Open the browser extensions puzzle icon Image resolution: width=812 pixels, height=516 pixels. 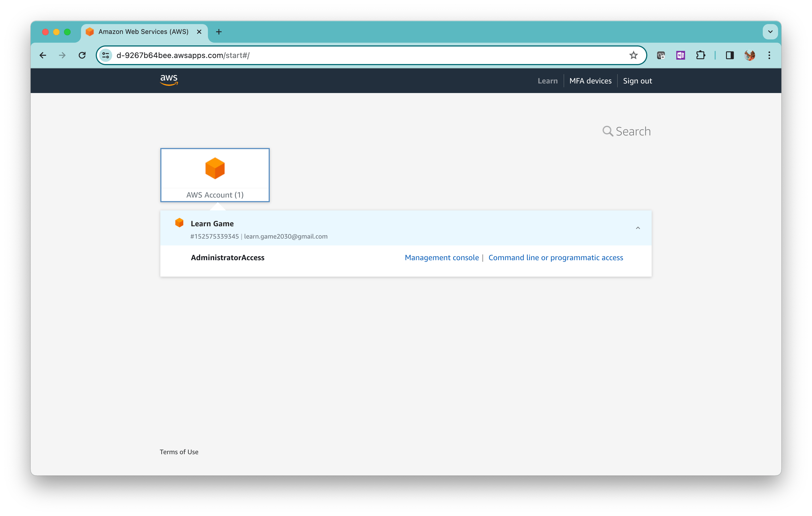coord(701,55)
